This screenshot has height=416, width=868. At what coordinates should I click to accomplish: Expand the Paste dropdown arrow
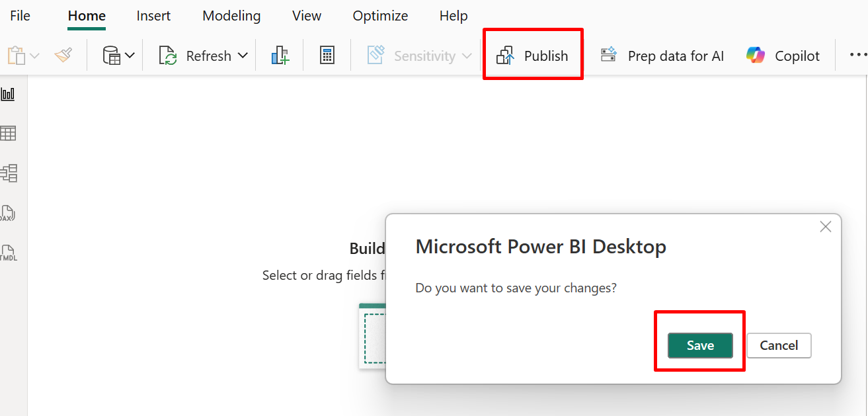click(x=35, y=56)
